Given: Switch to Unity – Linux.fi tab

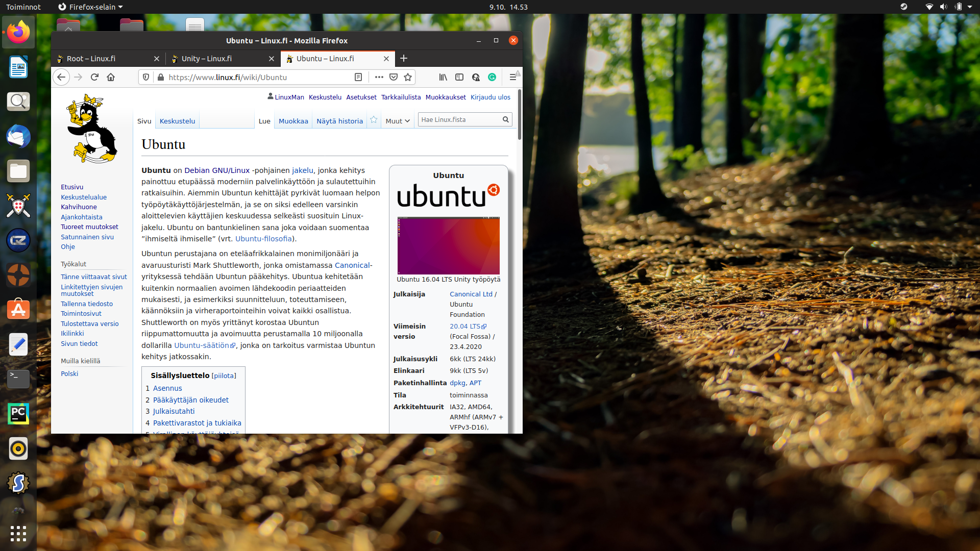Looking at the screenshot, I should tap(207, 59).
